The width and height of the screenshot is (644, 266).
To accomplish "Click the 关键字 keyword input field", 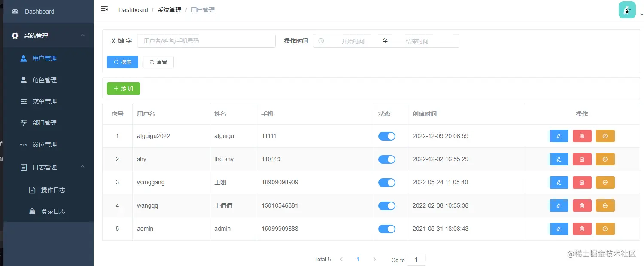I will (x=206, y=41).
